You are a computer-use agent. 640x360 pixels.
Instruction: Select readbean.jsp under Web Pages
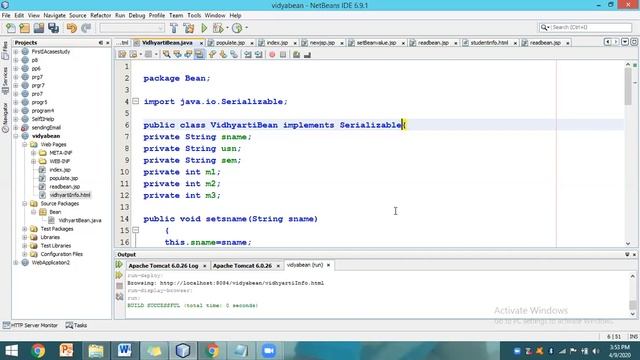(64, 187)
